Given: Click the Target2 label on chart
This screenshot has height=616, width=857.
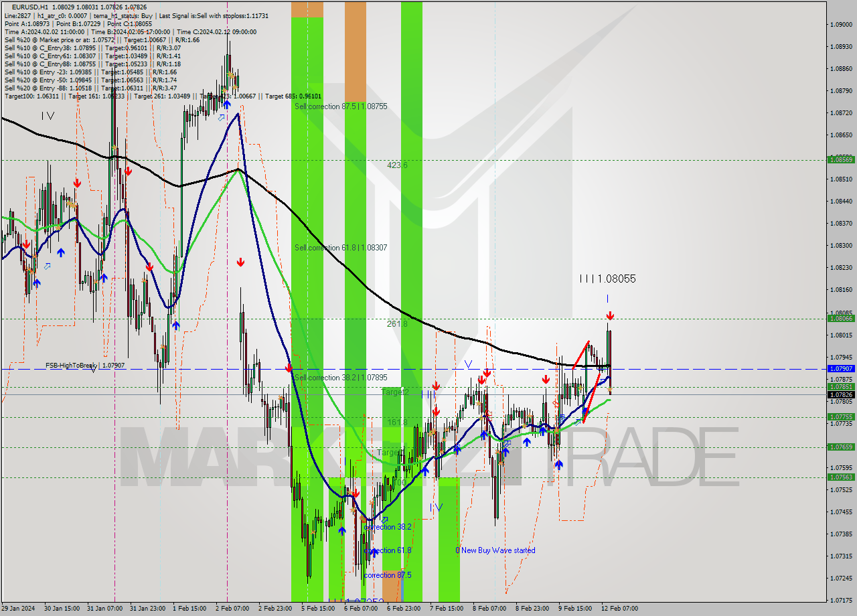Looking at the screenshot, I should pyautogui.click(x=395, y=392).
